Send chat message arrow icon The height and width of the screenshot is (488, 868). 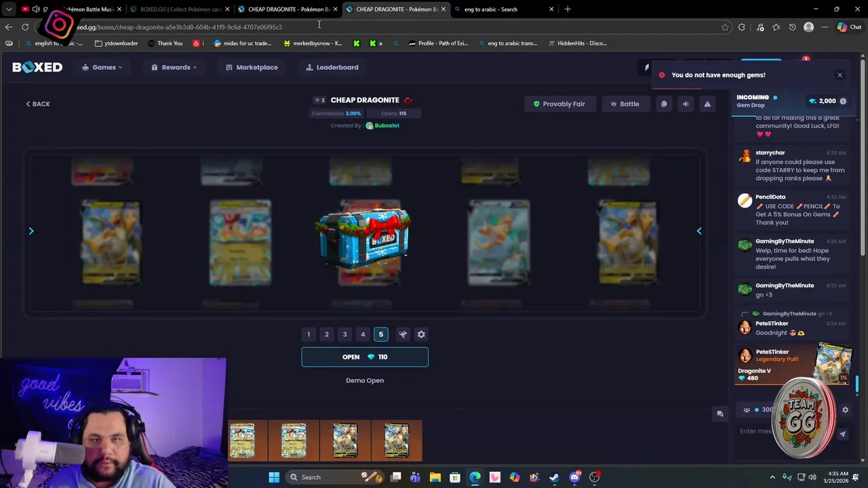[x=842, y=434]
